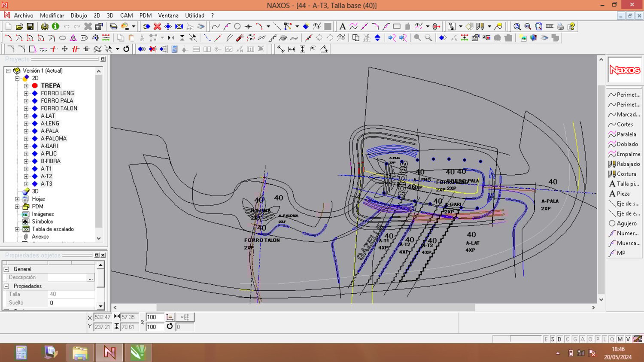Click the move cross-arrows tool
The image size is (644, 362).
click(x=65, y=49)
